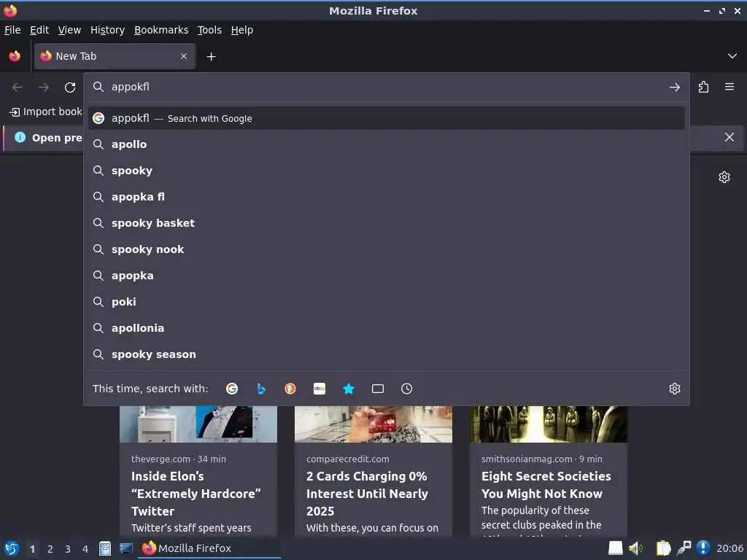Search open tabs using the tabs icon
Screen dimensions: 747x560
[378, 389]
